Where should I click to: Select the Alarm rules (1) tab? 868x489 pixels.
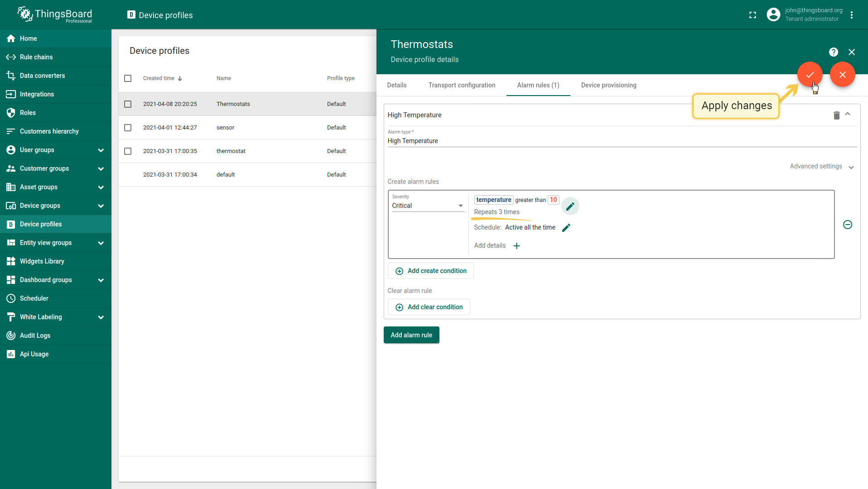click(x=538, y=85)
